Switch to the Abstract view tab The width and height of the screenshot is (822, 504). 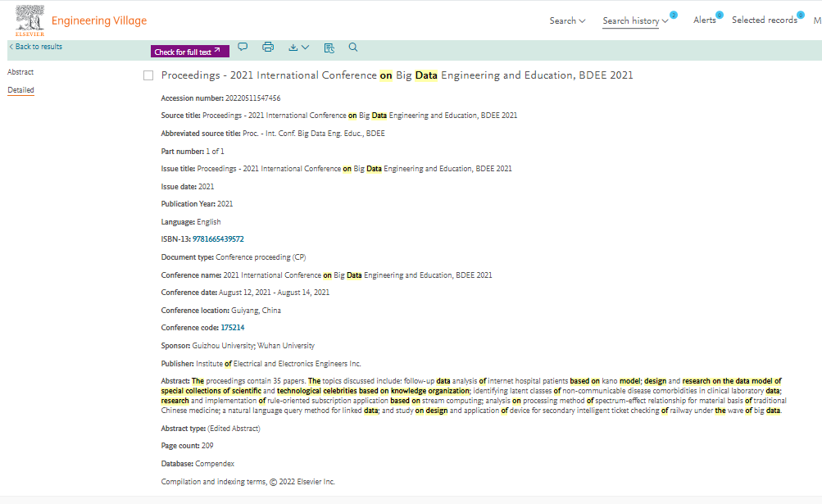point(20,72)
